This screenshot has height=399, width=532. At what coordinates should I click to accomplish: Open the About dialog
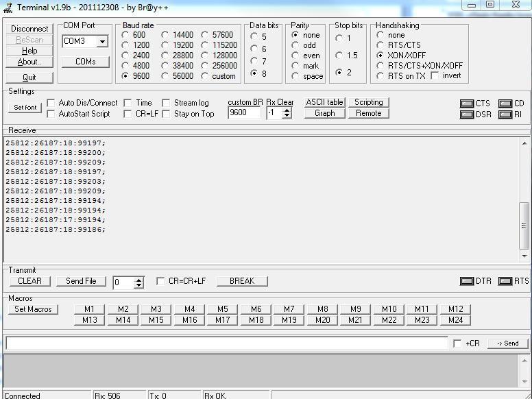tap(29, 62)
